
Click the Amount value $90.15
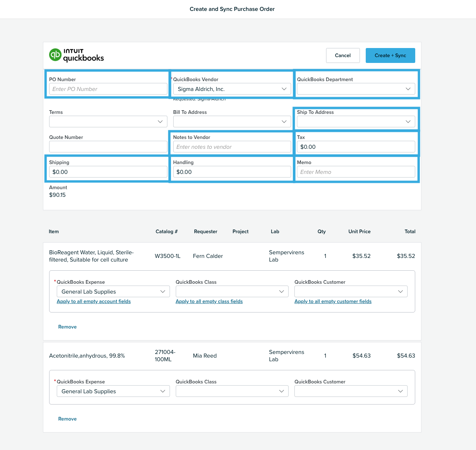(57, 195)
